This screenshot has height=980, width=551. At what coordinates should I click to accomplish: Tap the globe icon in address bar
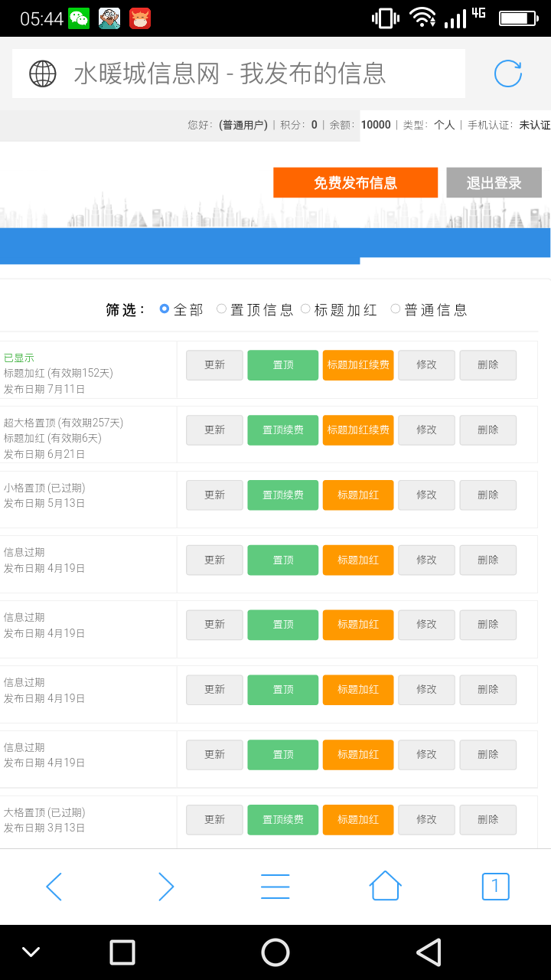[43, 73]
